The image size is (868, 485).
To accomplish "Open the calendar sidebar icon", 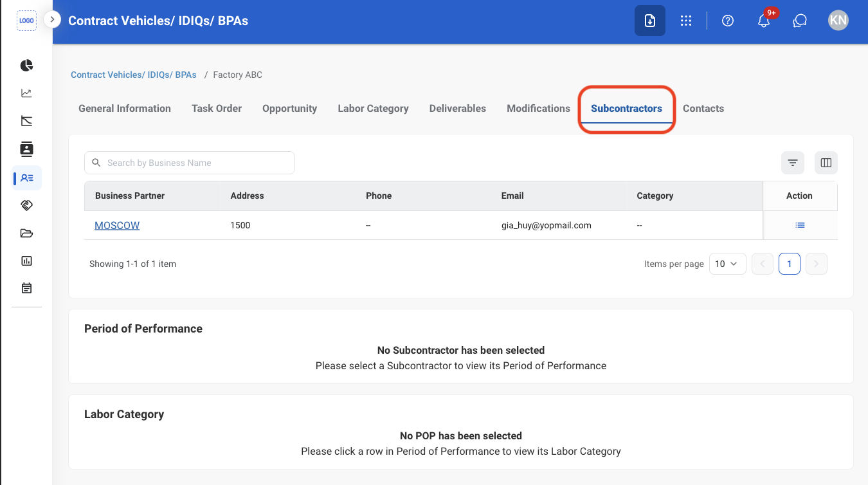I will [26, 288].
